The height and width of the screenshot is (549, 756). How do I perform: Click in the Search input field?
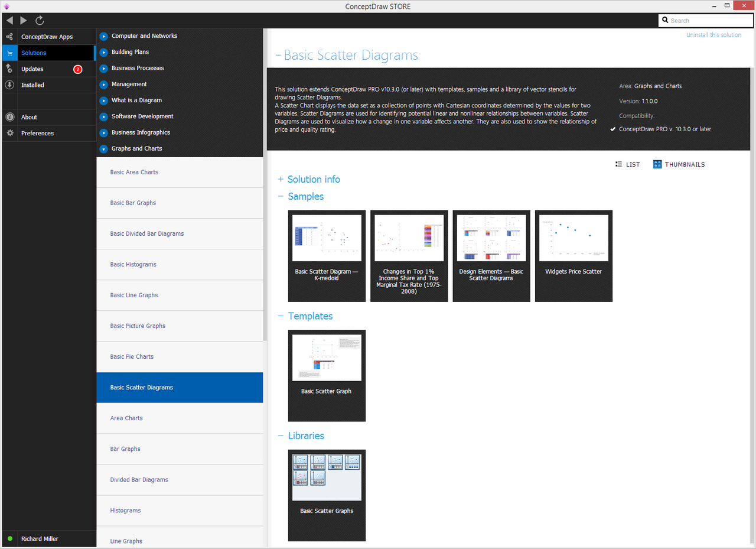tap(705, 21)
